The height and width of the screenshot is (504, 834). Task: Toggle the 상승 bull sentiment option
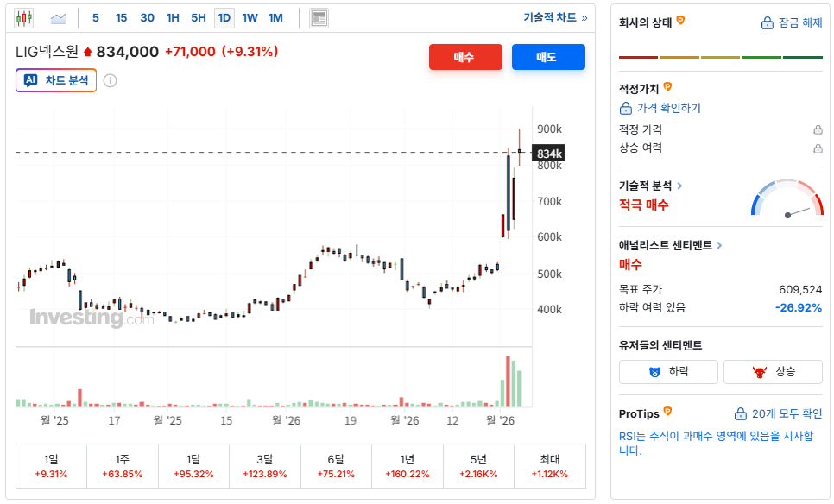tap(773, 372)
